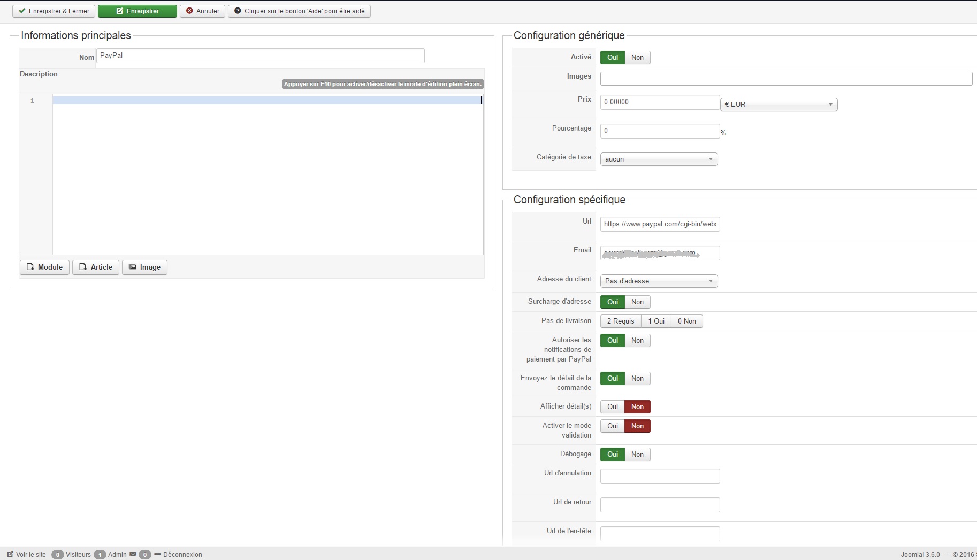Log out using Déconnexion
Image resolution: width=977 pixels, height=560 pixels.
click(182, 555)
